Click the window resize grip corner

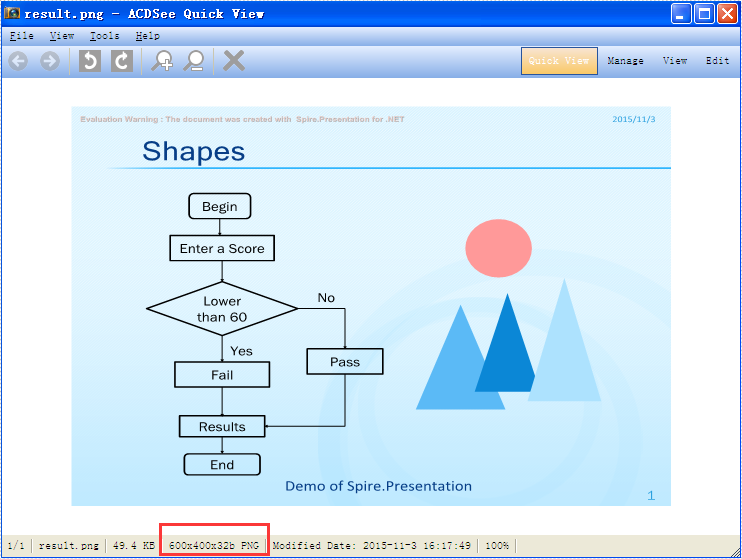tap(735, 551)
